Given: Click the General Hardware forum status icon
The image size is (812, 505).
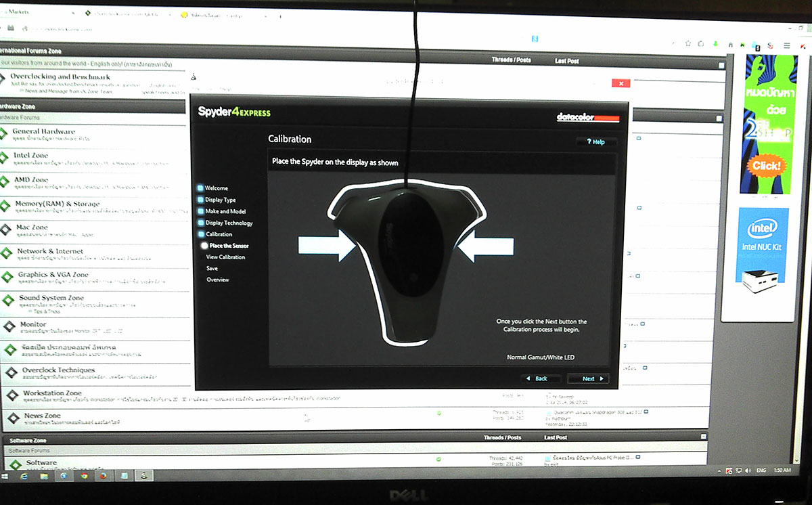Looking at the screenshot, I should pos(3,134).
